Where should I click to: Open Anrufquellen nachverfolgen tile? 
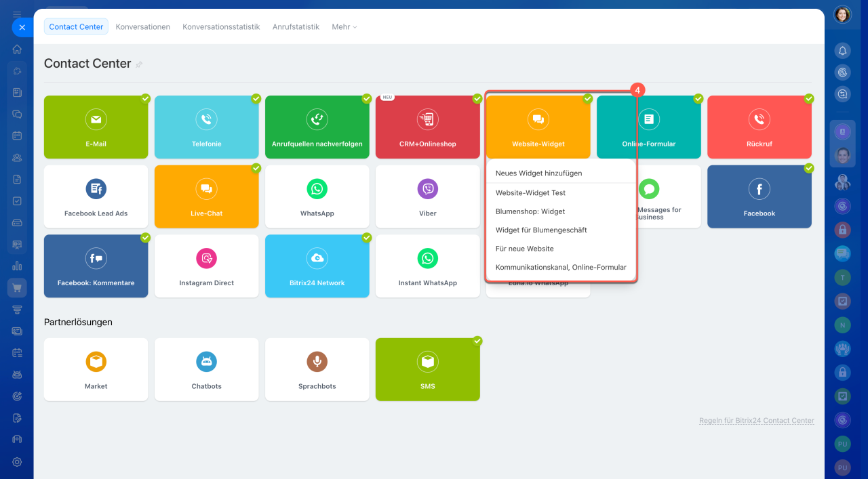tap(317, 127)
